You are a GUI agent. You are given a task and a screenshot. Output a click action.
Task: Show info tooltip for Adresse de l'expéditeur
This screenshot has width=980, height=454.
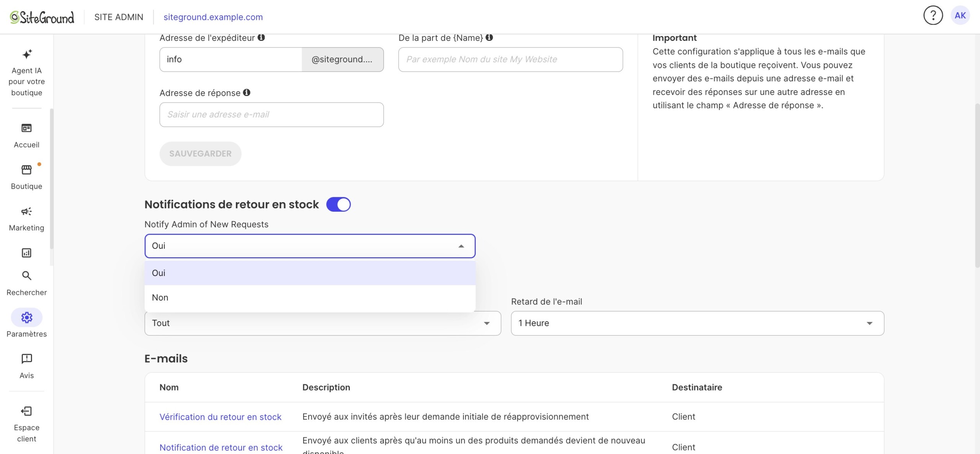(x=261, y=38)
